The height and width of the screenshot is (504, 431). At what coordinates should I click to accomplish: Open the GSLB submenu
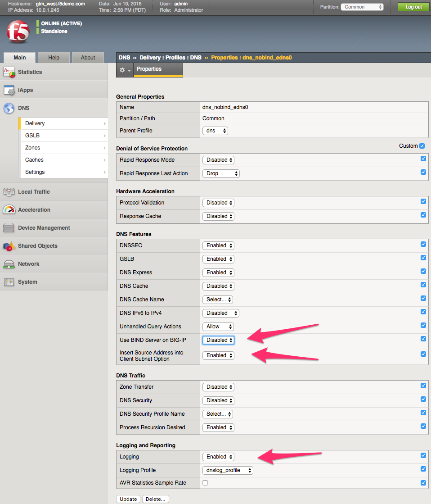pos(63,136)
